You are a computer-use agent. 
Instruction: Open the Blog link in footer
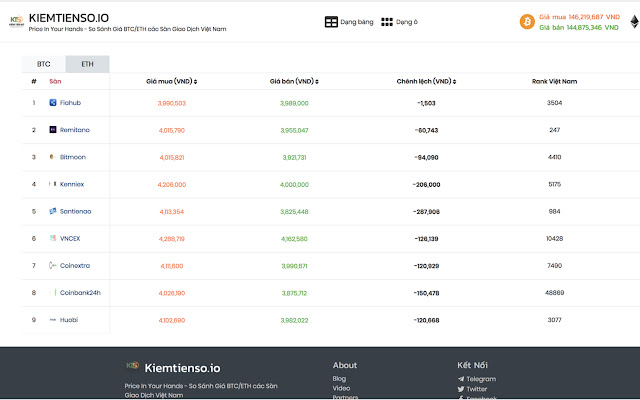coord(339,379)
